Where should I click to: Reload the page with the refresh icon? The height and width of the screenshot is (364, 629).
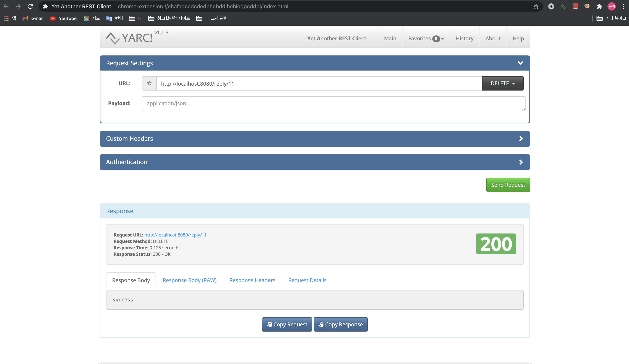30,6
